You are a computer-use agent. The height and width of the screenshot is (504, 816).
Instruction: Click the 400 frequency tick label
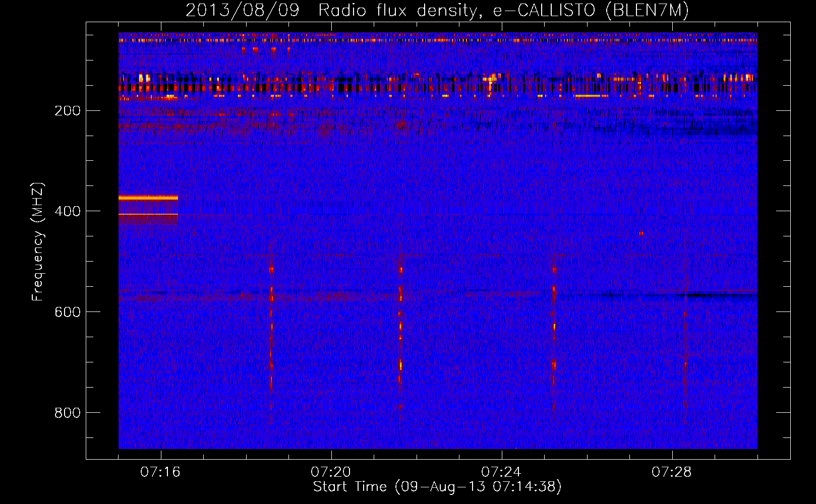click(68, 211)
